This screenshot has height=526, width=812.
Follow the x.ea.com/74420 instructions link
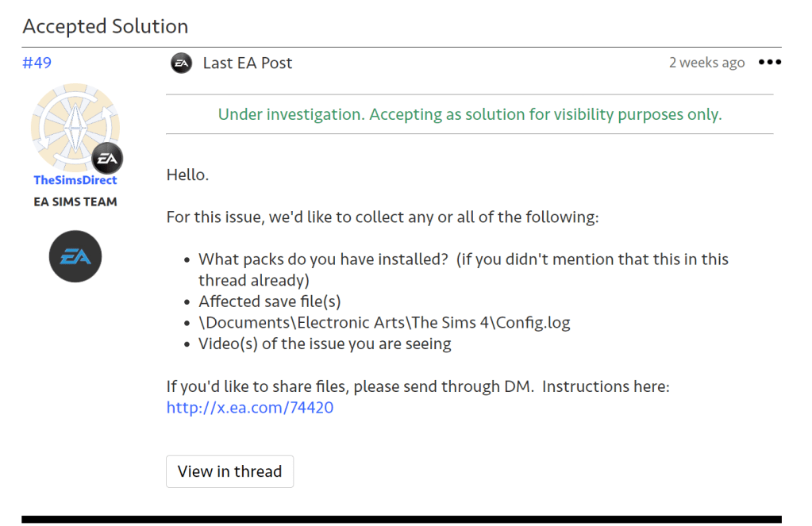pyautogui.click(x=249, y=408)
